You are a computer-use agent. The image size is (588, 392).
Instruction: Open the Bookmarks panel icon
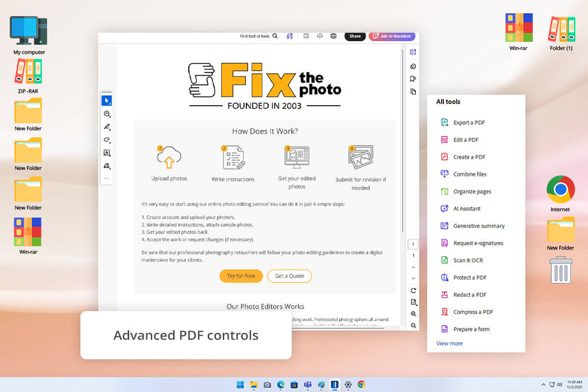pyautogui.click(x=413, y=79)
